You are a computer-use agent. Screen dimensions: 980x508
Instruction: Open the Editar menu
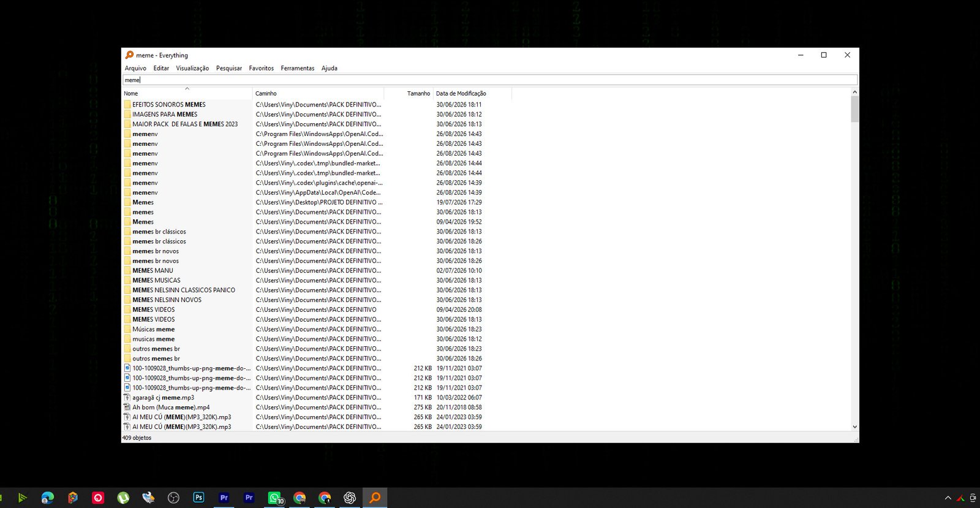(x=161, y=68)
